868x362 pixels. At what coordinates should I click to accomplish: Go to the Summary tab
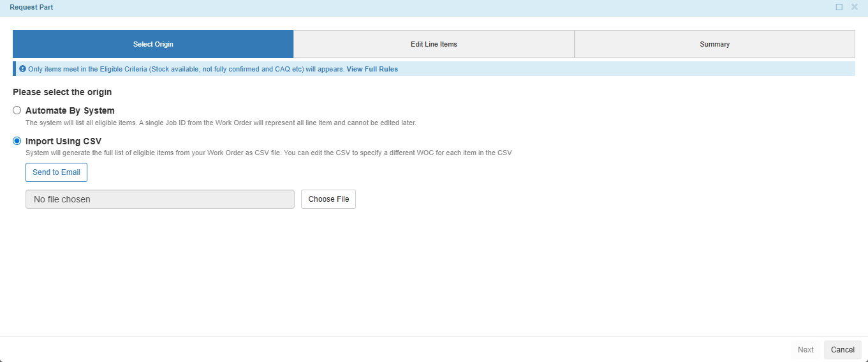(x=714, y=45)
